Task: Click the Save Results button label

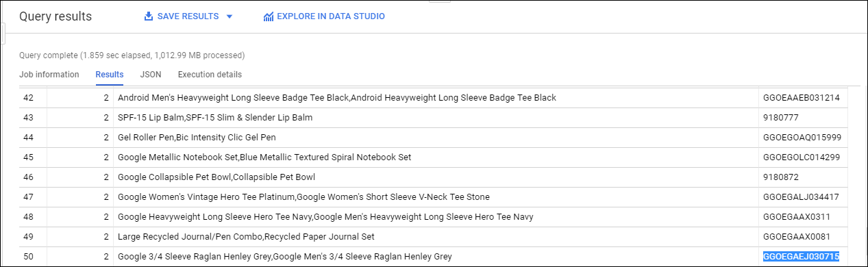Action: (x=188, y=16)
